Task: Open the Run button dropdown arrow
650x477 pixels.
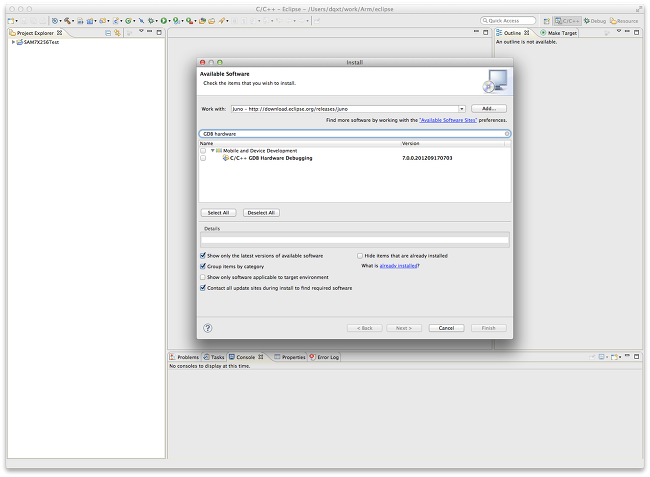Action: pos(170,21)
